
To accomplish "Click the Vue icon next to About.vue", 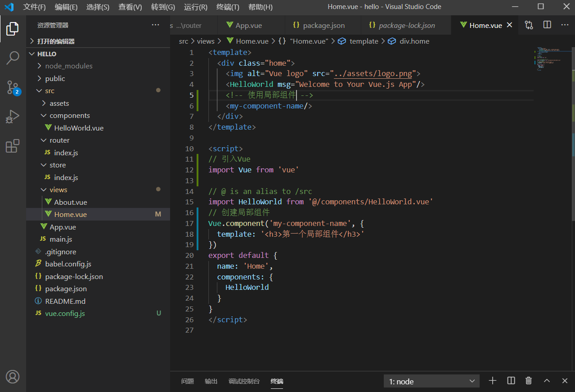I will pyautogui.click(x=48, y=202).
